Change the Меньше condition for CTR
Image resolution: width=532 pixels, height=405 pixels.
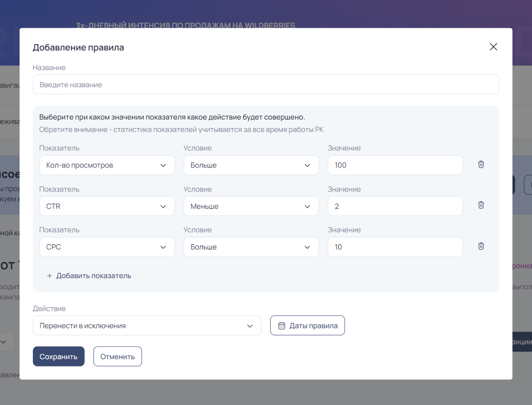(x=251, y=206)
